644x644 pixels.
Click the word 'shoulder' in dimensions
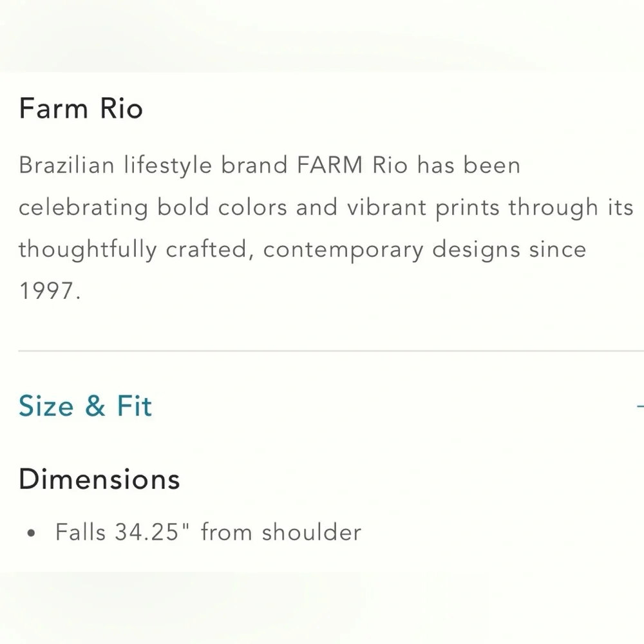312,533
